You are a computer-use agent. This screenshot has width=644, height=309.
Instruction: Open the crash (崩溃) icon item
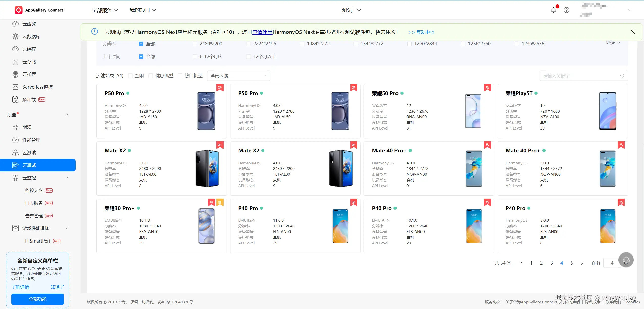[15, 127]
